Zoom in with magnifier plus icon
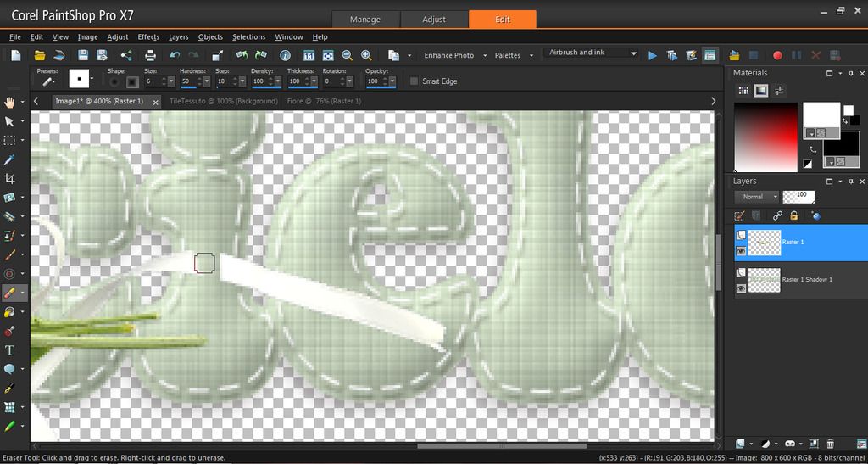Image resolution: width=868 pixels, height=464 pixels. [x=366, y=55]
